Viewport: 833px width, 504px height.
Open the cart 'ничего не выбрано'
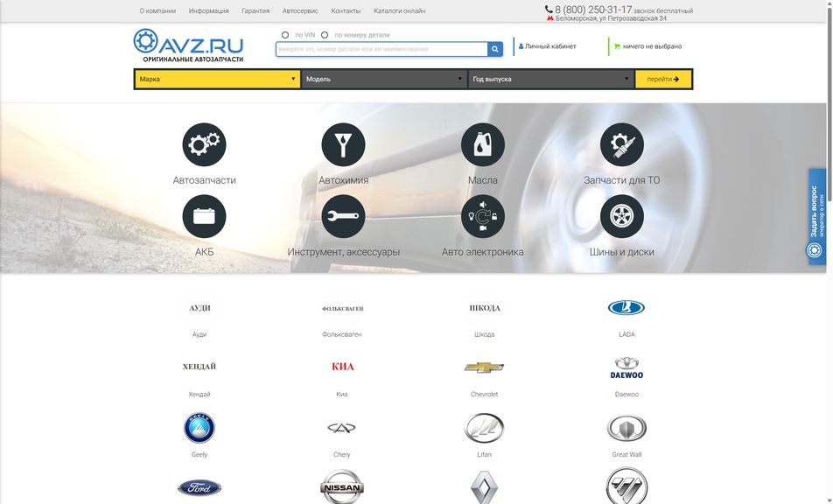coord(647,46)
